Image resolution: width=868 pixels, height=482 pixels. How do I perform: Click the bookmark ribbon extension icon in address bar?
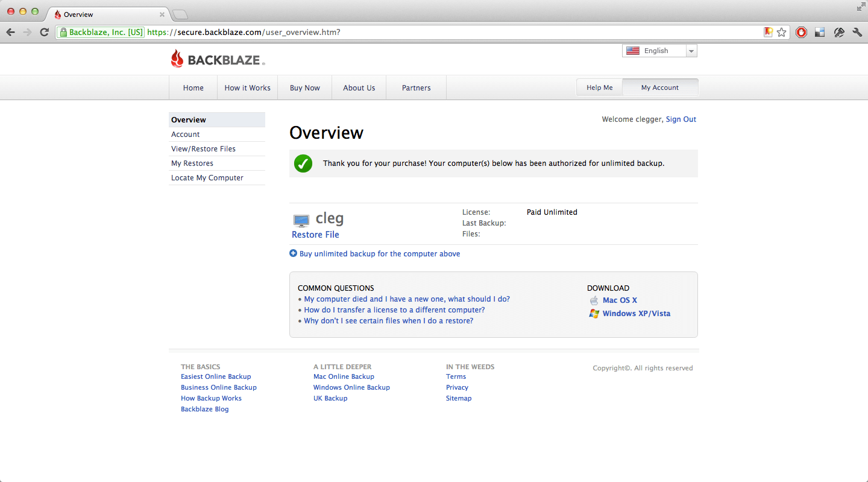point(769,32)
